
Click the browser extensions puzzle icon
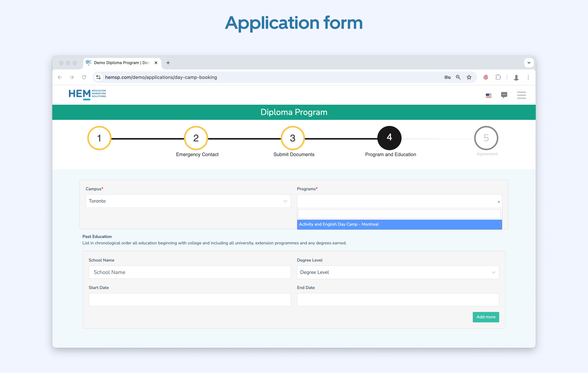[498, 77]
